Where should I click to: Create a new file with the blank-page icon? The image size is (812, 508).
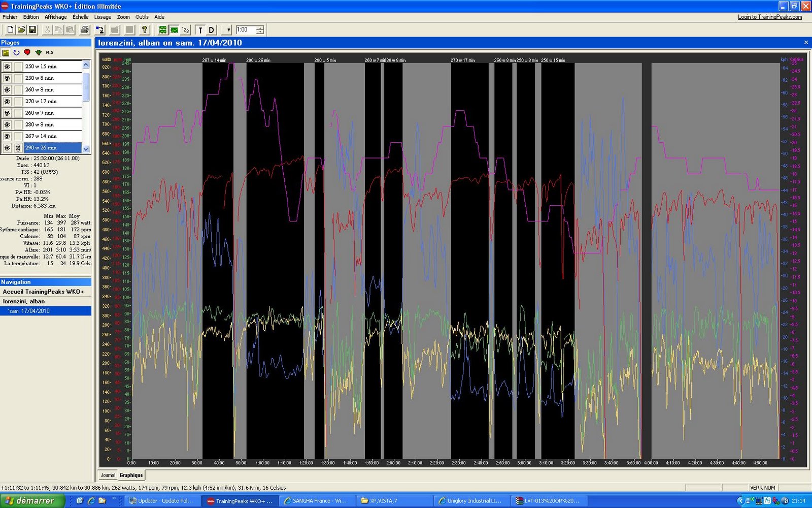coord(10,30)
